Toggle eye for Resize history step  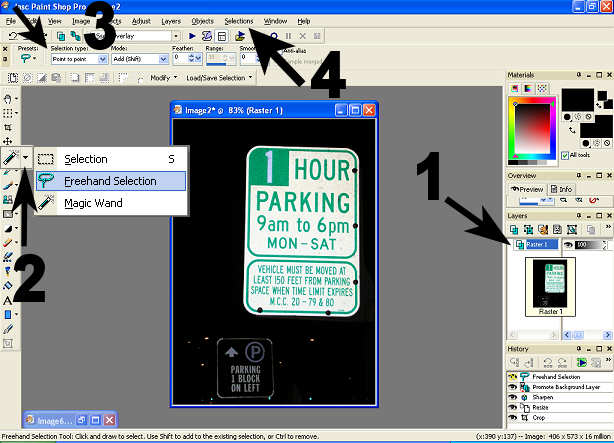pos(512,407)
